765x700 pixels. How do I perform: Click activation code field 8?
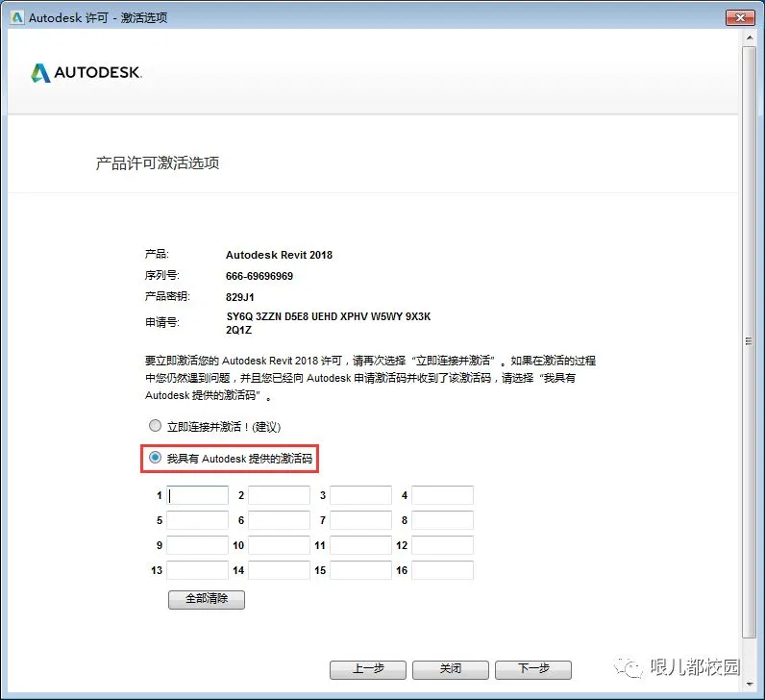click(x=442, y=520)
